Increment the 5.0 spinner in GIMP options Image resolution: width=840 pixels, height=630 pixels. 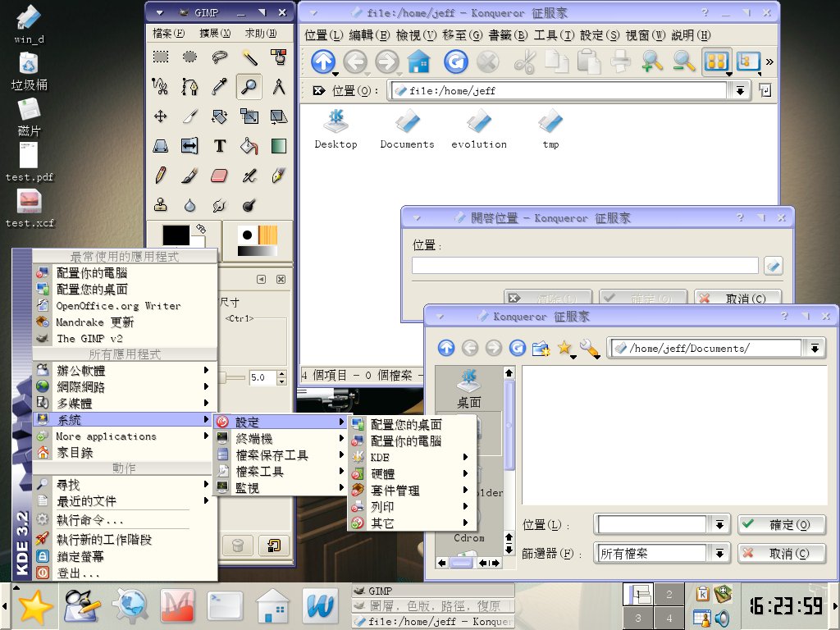tap(282, 373)
